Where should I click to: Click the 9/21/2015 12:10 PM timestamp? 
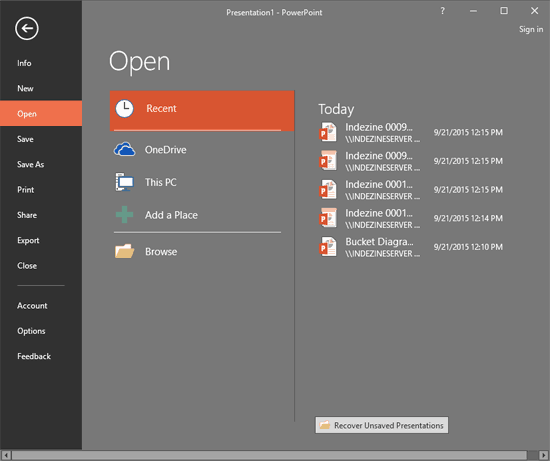468,247
